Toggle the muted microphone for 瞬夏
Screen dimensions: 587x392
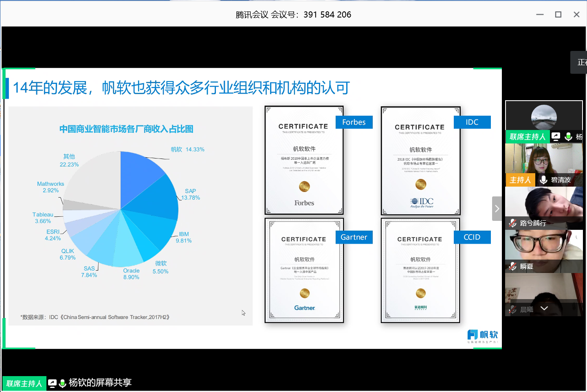[x=512, y=266]
